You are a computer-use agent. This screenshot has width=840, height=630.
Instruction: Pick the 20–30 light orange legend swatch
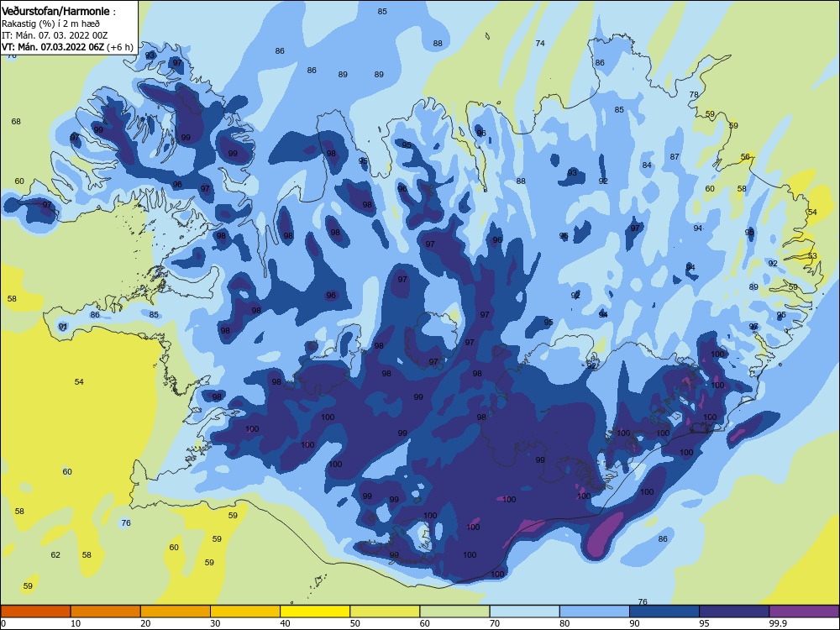[x=176, y=612]
